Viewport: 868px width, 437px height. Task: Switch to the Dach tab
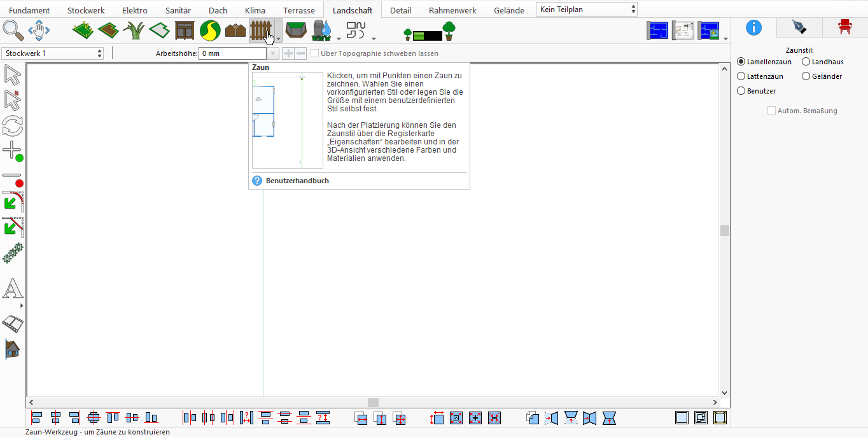[218, 10]
